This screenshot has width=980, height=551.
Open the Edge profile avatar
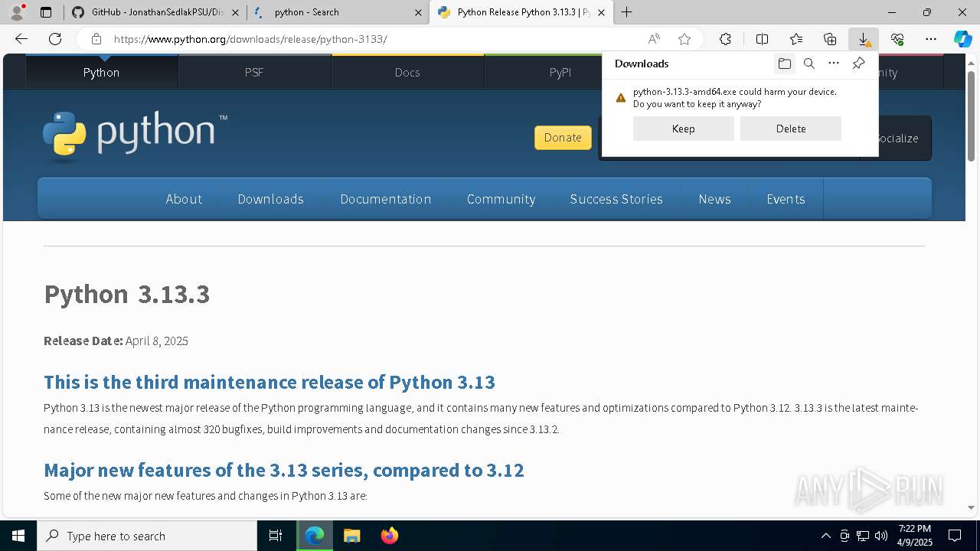(17, 12)
